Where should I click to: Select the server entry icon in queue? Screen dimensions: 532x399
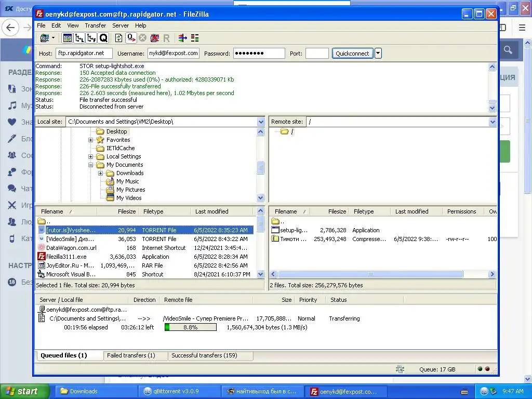[42, 310]
